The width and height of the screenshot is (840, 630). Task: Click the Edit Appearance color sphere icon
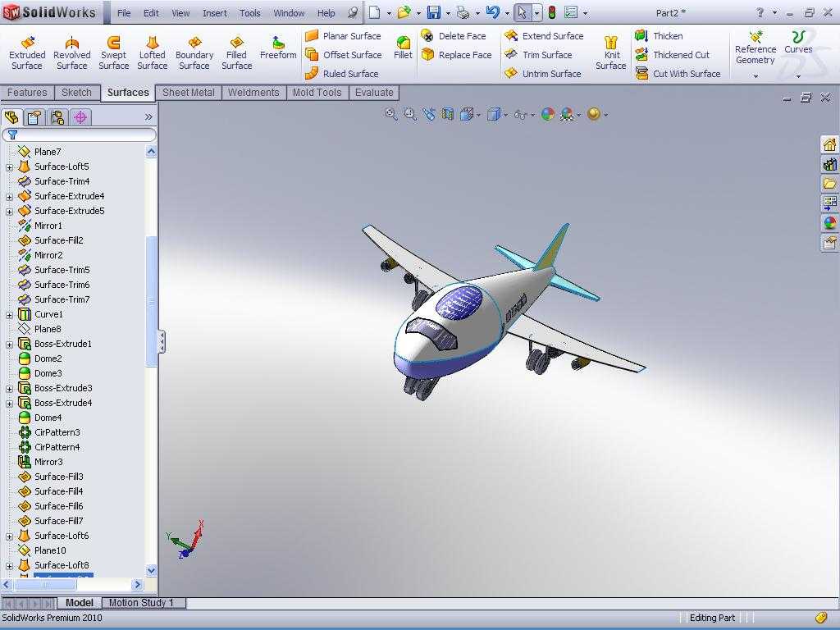click(547, 114)
